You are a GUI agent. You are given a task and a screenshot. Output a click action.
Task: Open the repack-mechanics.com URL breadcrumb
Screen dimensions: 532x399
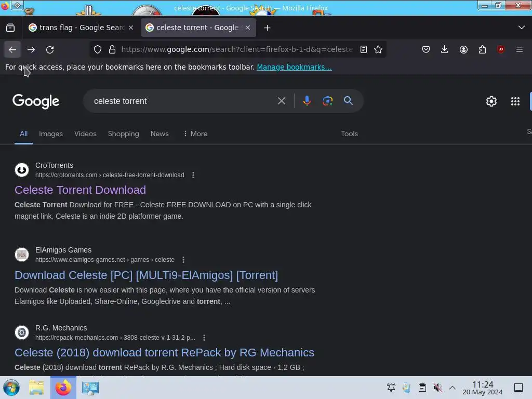pos(115,338)
